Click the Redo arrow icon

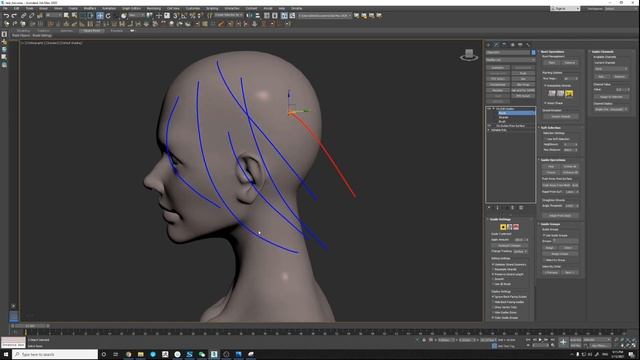(x=14, y=16)
